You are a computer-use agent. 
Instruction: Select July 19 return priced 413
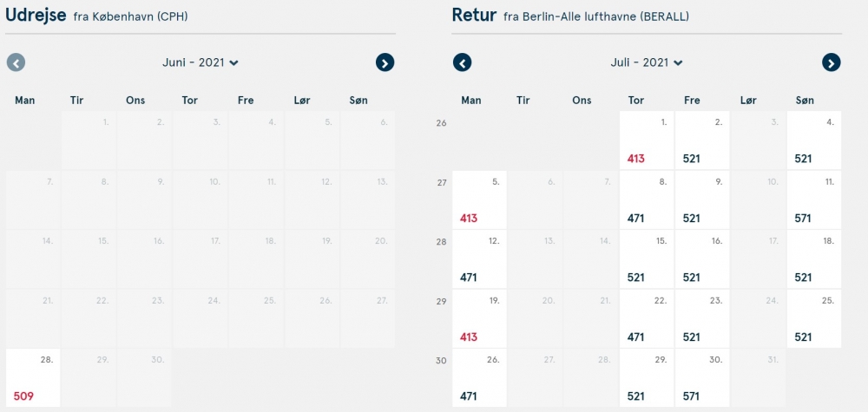click(x=479, y=318)
